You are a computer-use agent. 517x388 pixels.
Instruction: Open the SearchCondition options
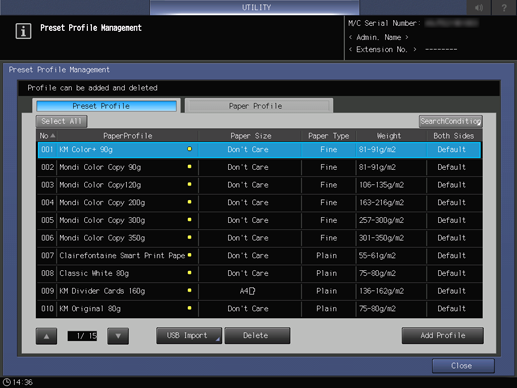point(450,121)
